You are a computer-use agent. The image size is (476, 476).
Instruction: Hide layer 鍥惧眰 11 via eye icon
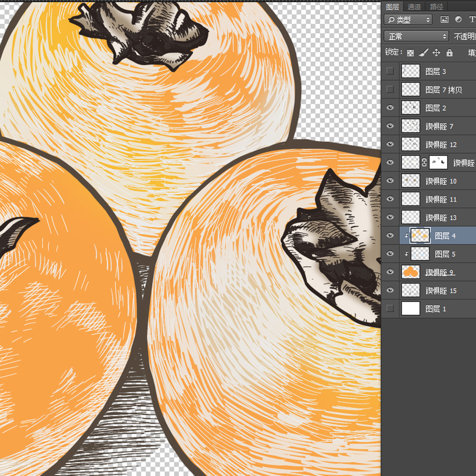pos(390,199)
